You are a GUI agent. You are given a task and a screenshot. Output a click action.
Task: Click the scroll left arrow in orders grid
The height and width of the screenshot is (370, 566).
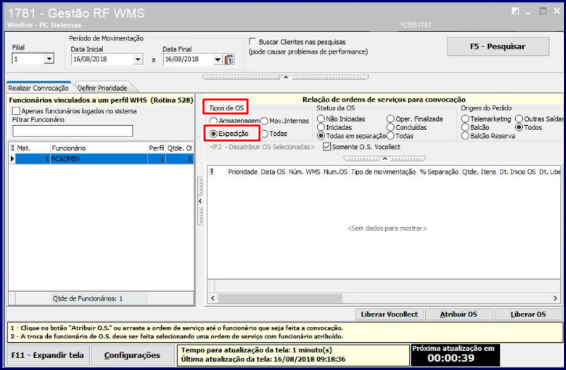tap(213, 298)
